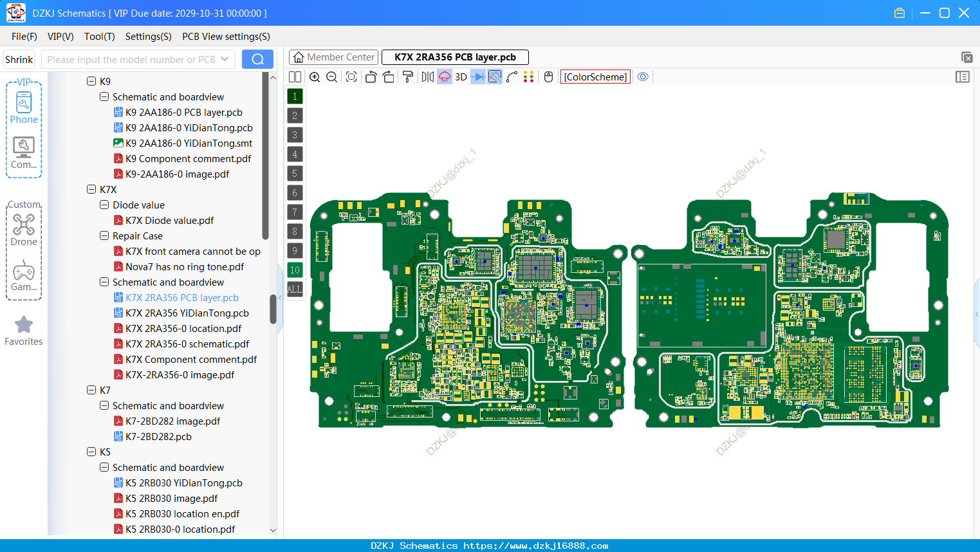Click the Shrink button
Viewport: 980px width, 552px height.
point(19,59)
